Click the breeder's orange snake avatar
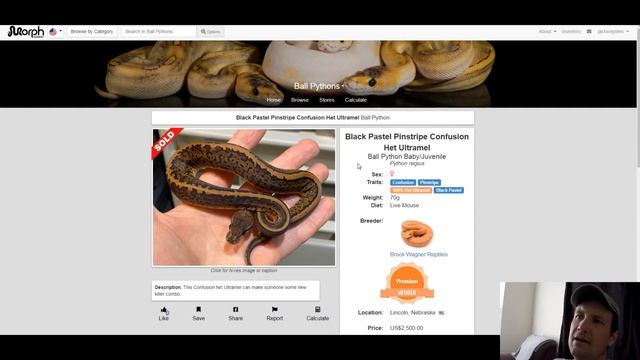 coord(416,233)
